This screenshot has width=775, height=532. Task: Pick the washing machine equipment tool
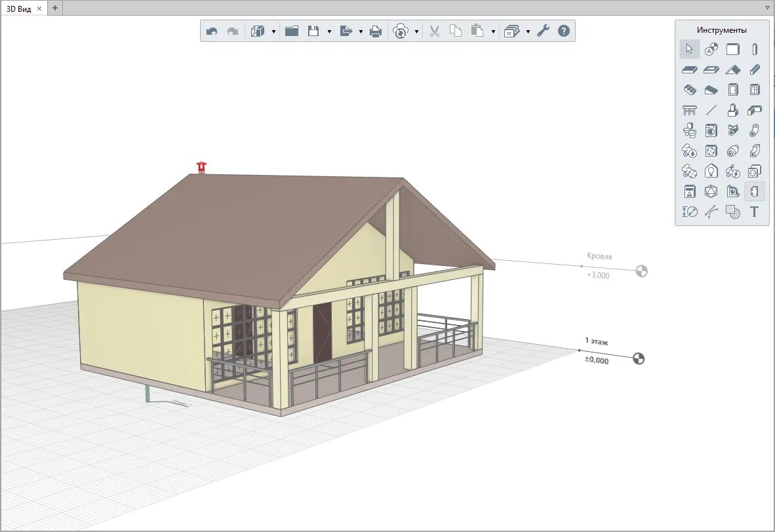click(x=711, y=130)
